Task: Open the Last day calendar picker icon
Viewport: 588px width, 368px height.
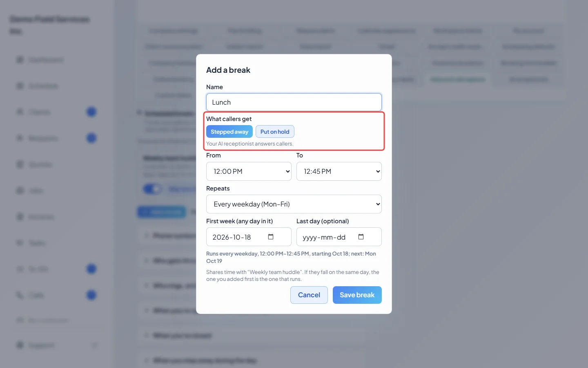Action: (361, 237)
